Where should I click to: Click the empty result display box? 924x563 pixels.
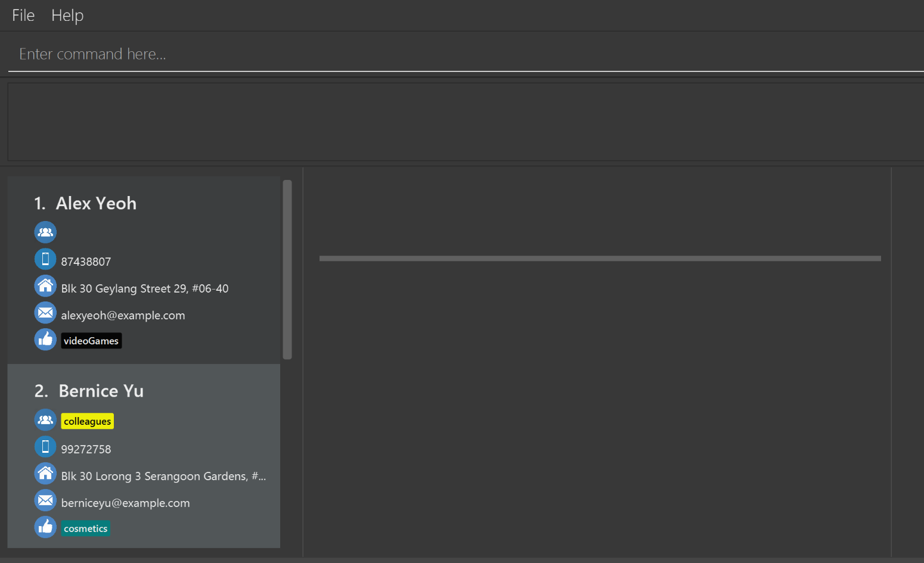[x=465, y=122]
